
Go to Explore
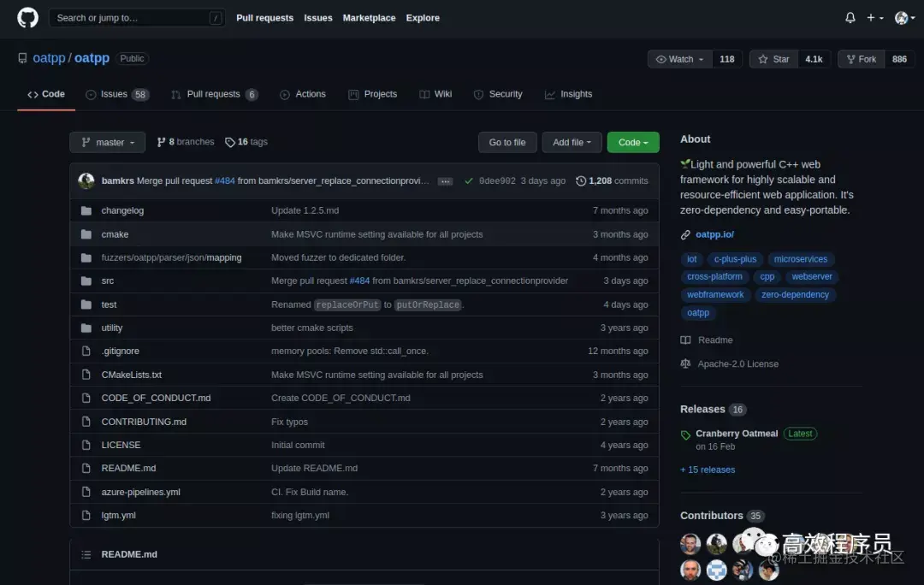tap(423, 18)
